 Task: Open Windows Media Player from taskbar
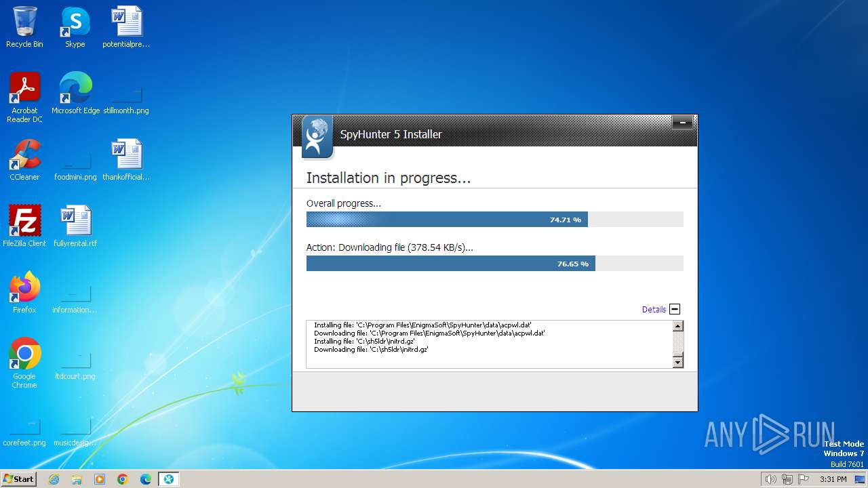point(100,479)
